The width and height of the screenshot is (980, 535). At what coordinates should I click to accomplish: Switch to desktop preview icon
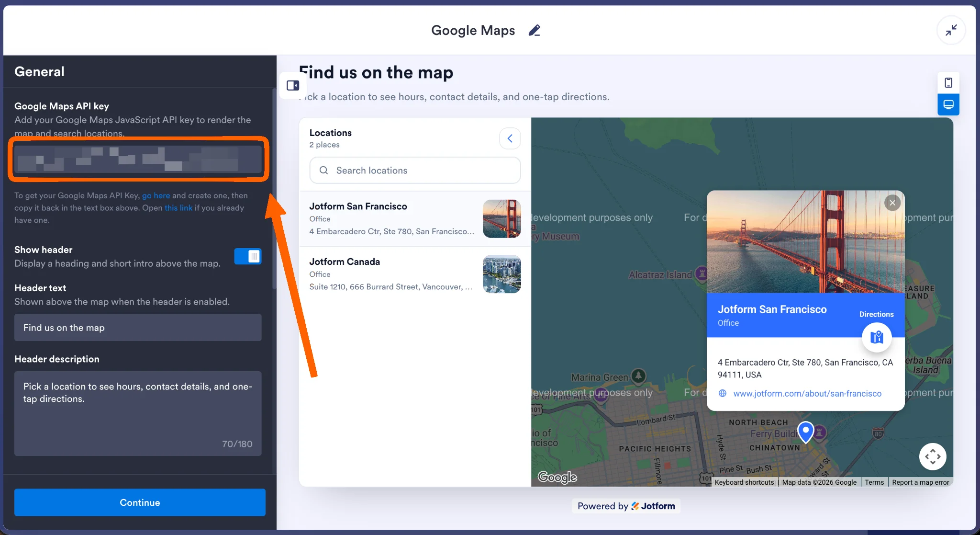click(948, 104)
